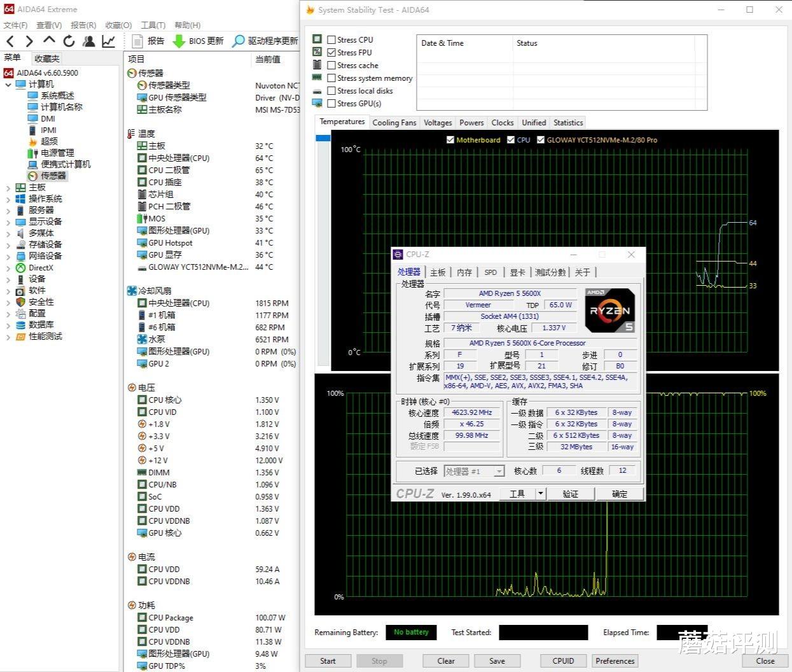Select the 传感器 item in tree

click(53, 176)
